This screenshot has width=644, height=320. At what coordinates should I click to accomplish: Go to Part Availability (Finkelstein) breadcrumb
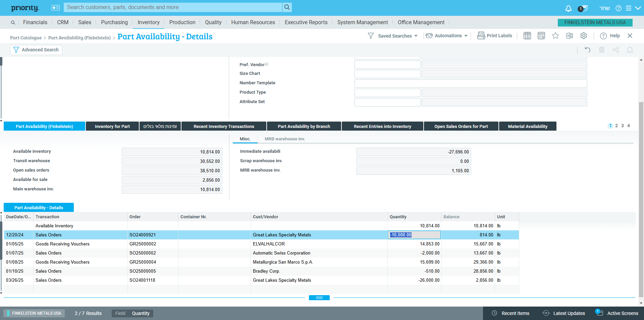pyautogui.click(x=79, y=38)
